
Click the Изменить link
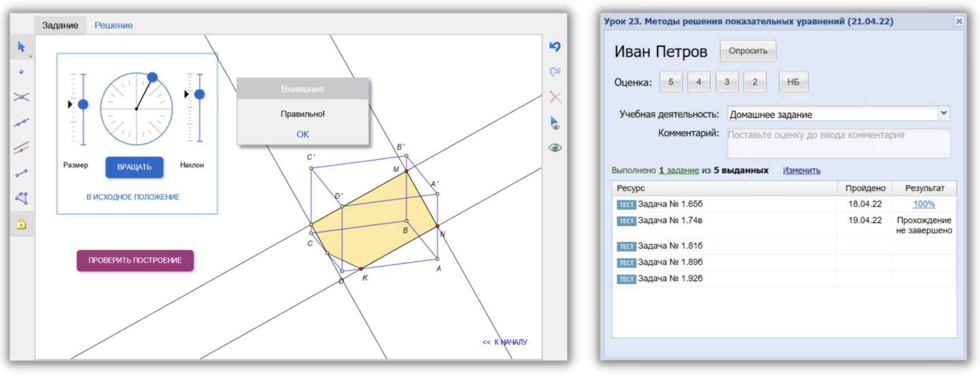802,170
